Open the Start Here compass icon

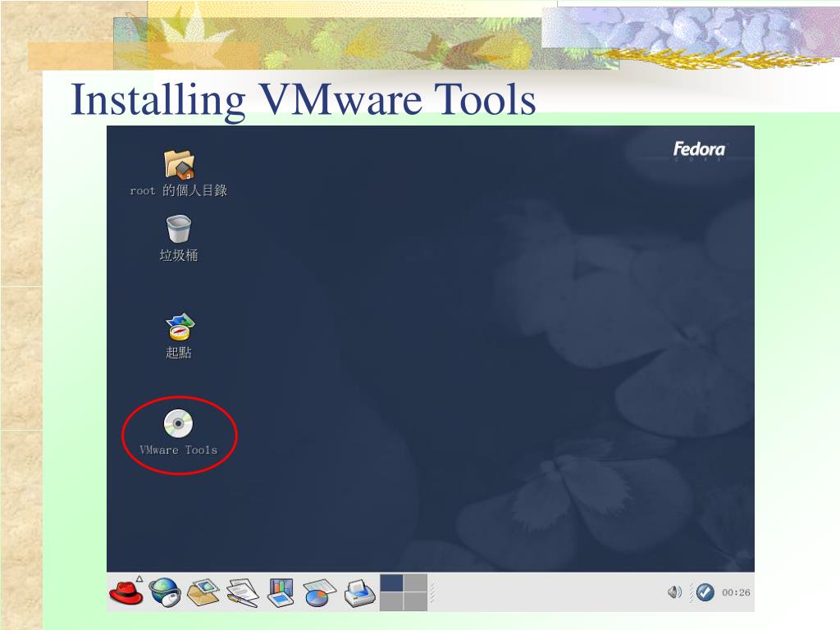click(180, 326)
